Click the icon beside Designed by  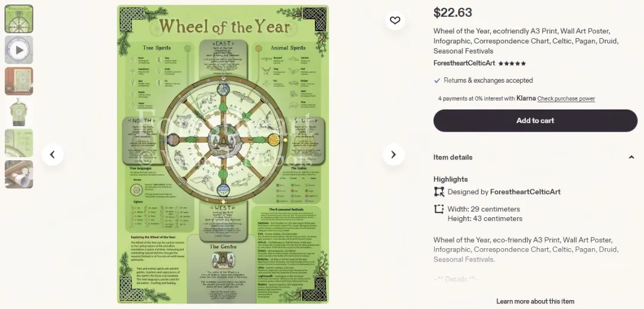tap(439, 192)
